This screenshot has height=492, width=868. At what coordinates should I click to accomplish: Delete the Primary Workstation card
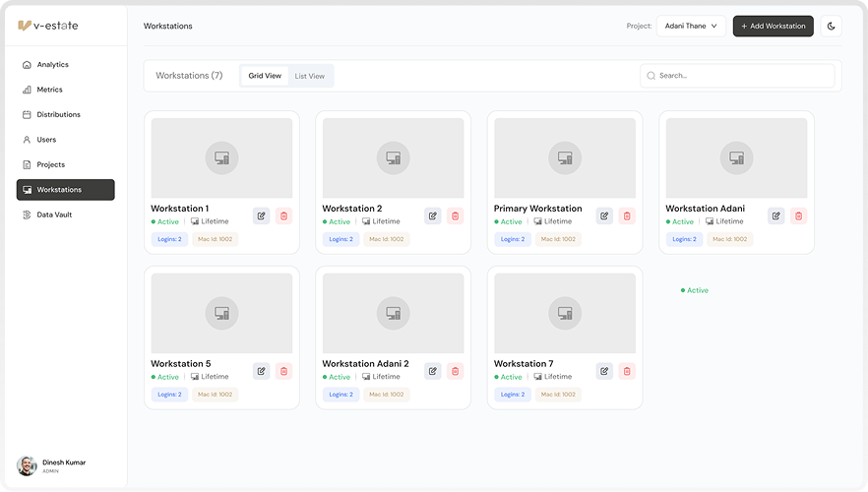[x=627, y=215]
